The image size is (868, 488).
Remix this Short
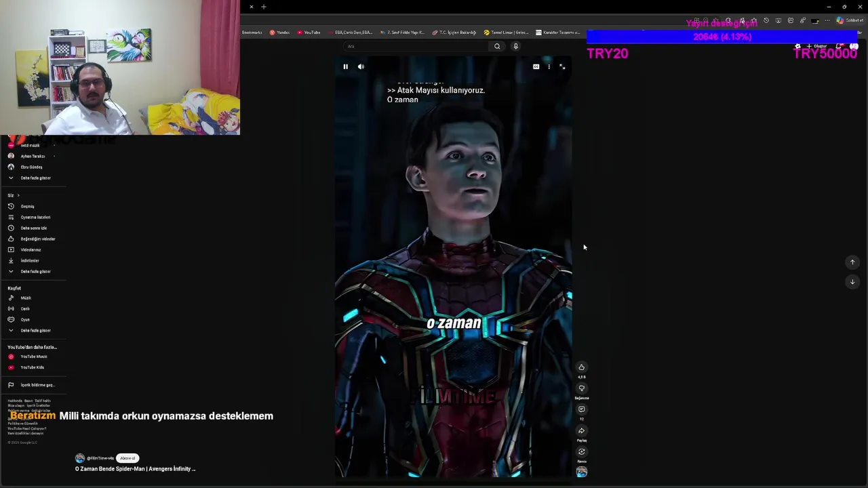coord(581,451)
